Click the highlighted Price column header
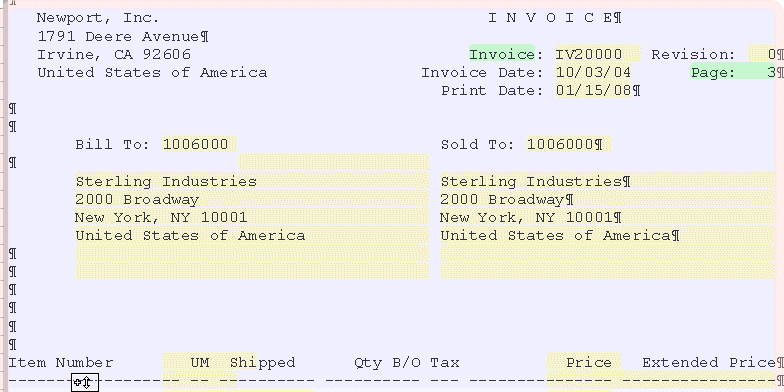This screenshot has height=392, width=784. (584, 362)
